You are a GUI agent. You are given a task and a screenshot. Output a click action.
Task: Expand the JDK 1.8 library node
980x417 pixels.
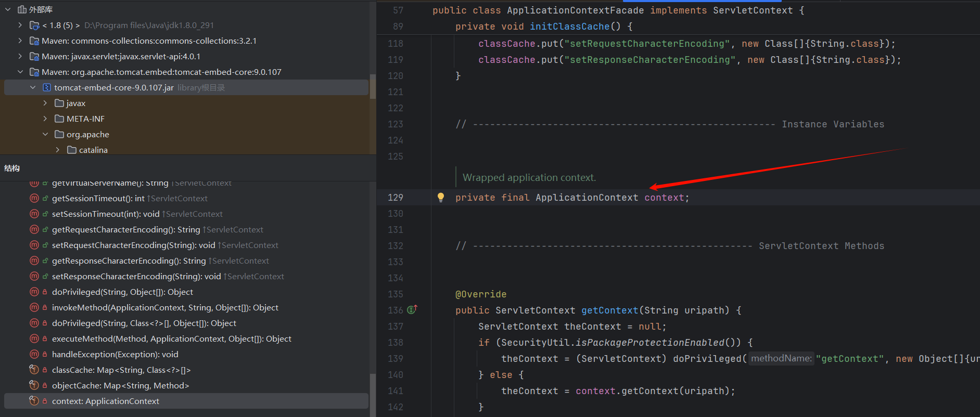click(x=20, y=25)
